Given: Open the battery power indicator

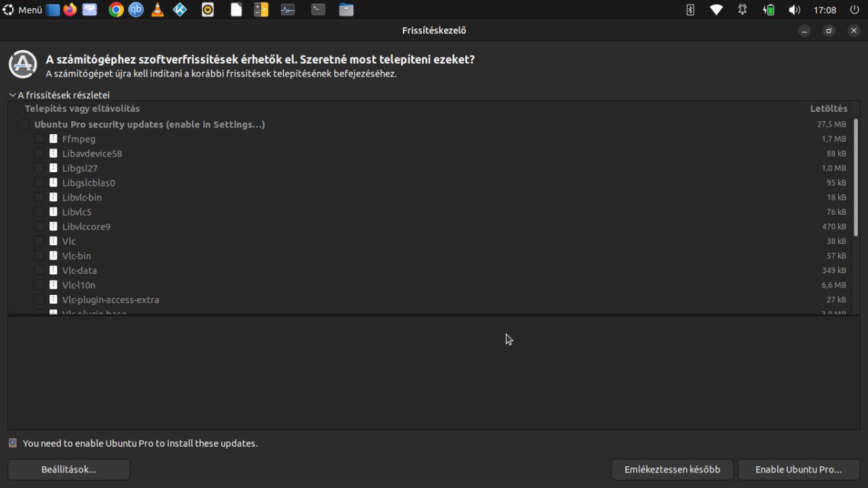Looking at the screenshot, I should tap(768, 10).
